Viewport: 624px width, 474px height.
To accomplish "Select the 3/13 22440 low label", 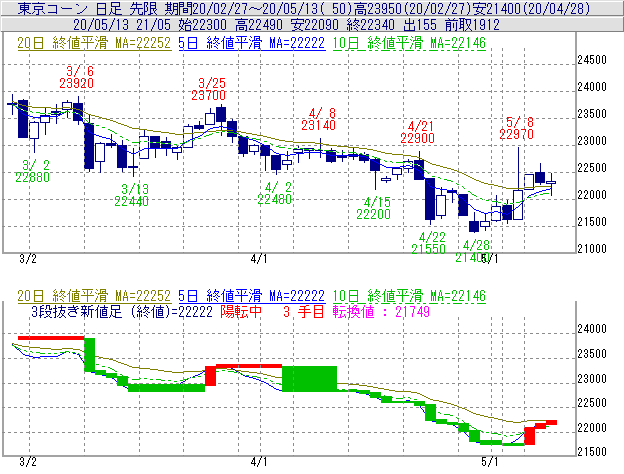I will pos(132,195).
